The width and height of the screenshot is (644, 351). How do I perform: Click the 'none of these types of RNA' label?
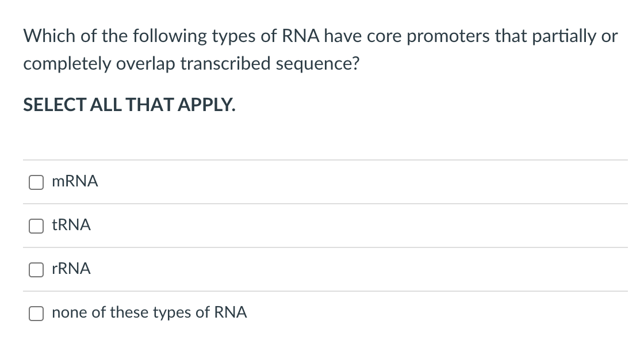pos(149,312)
